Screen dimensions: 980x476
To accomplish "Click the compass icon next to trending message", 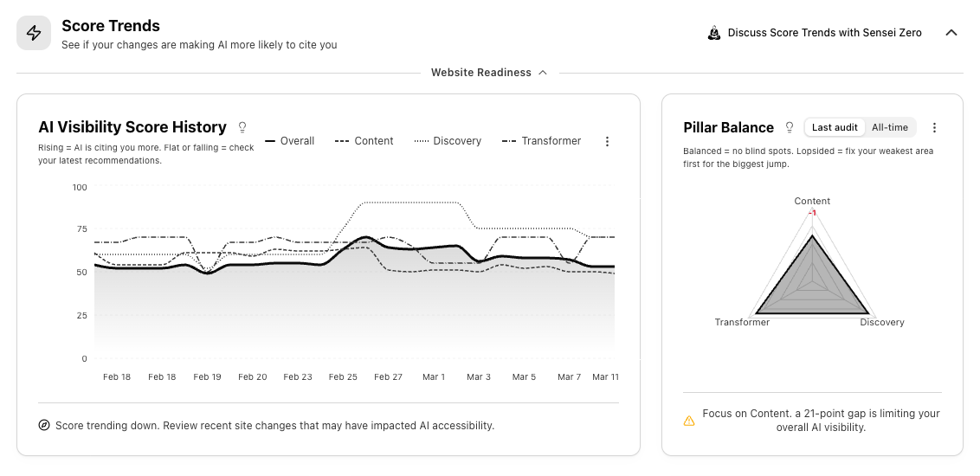I will tap(44, 426).
